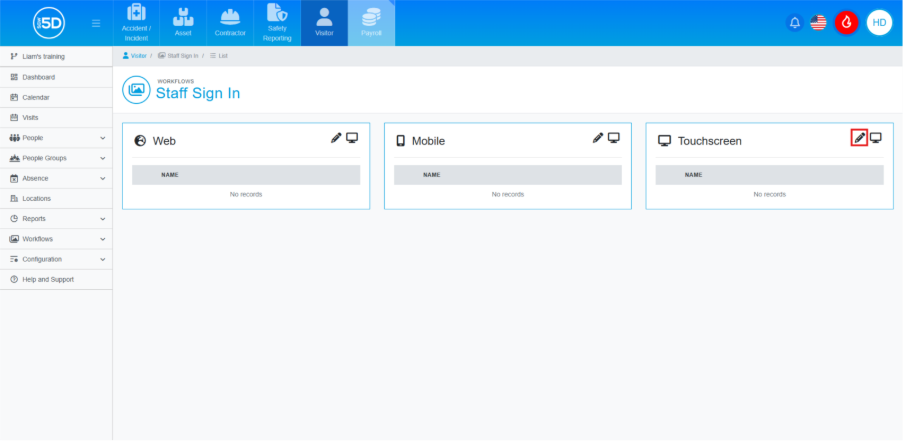Click the Visitor breadcrumb link
The width and height of the screenshot is (903, 441).
coord(138,55)
